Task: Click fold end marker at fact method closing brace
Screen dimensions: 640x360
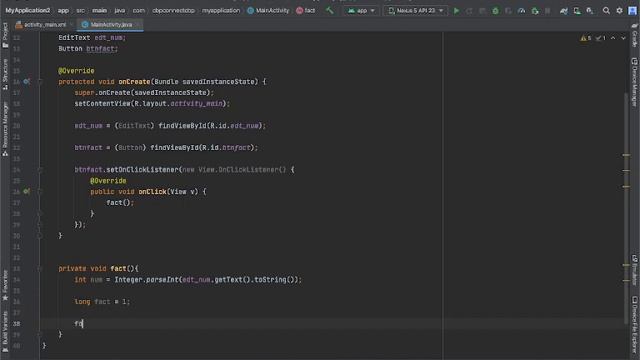Action: pos(40,334)
